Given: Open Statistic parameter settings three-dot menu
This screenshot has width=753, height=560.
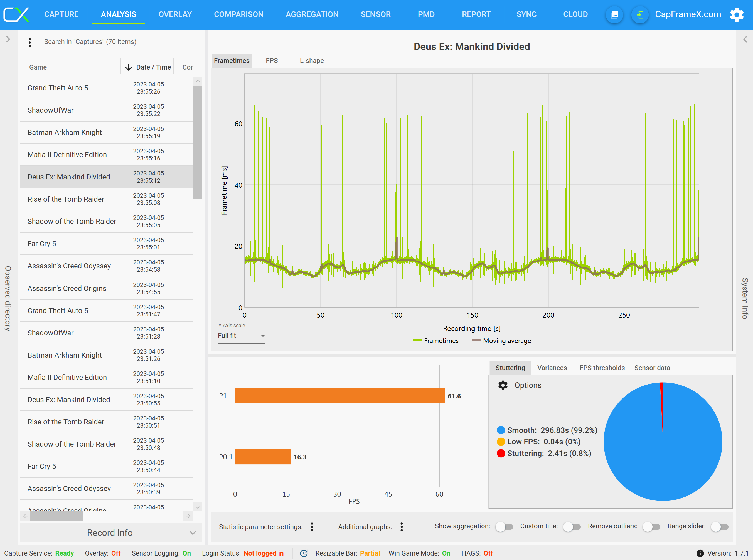Looking at the screenshot, I should (x=312, y=527).
